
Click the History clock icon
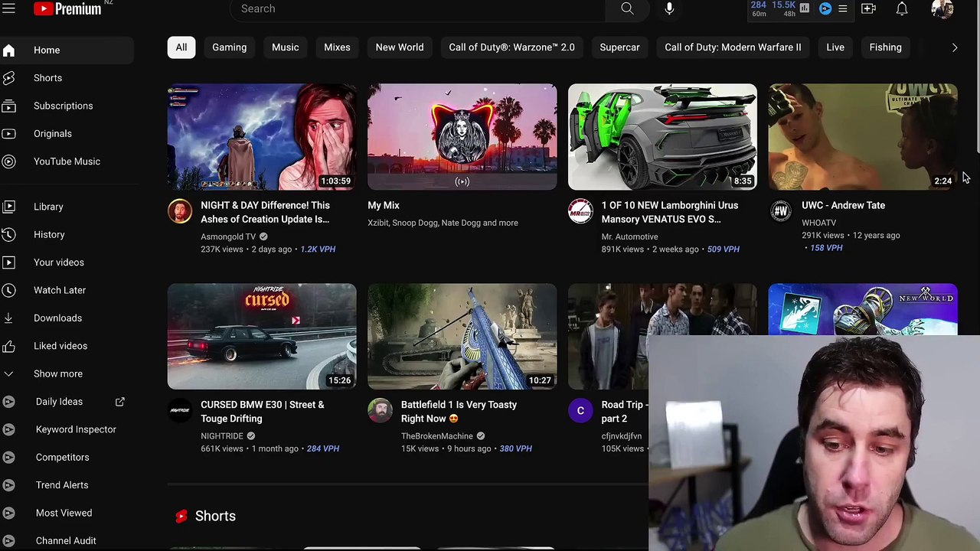click(8, 234)
